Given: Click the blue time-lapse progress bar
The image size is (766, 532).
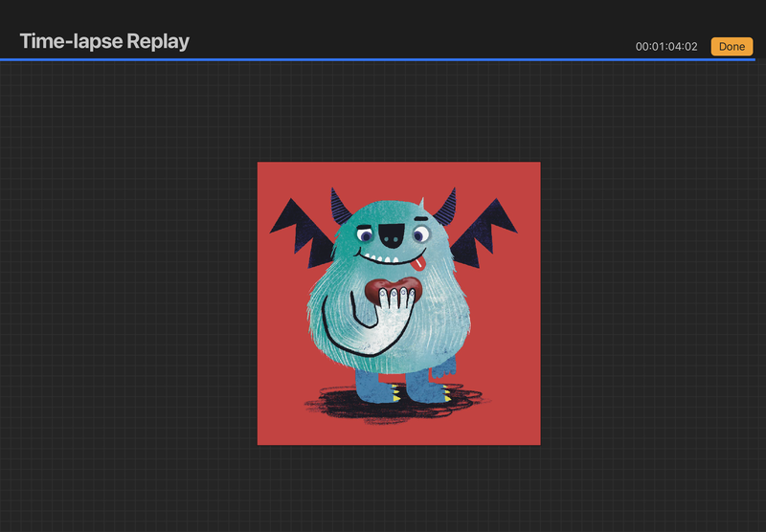Looking at the screenshot, I should point(383,59).
